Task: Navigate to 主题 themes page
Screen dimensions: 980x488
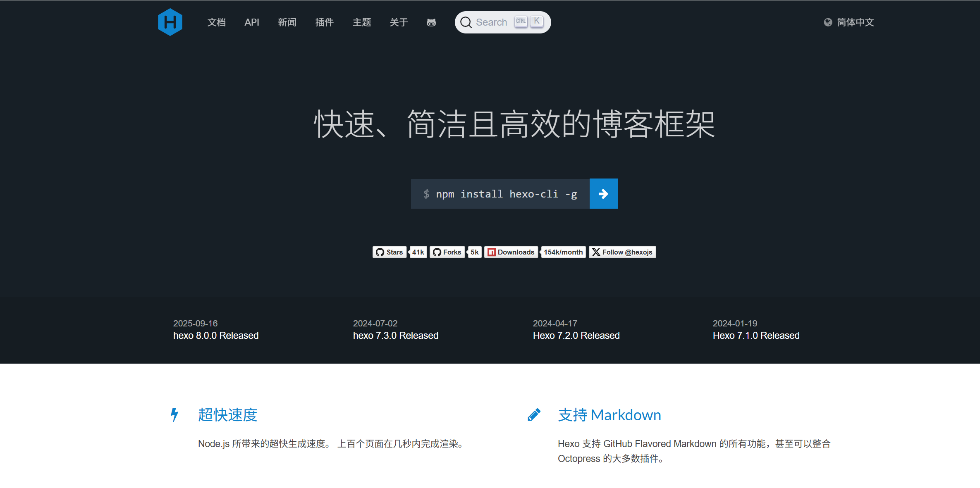Action: point(361,22)
